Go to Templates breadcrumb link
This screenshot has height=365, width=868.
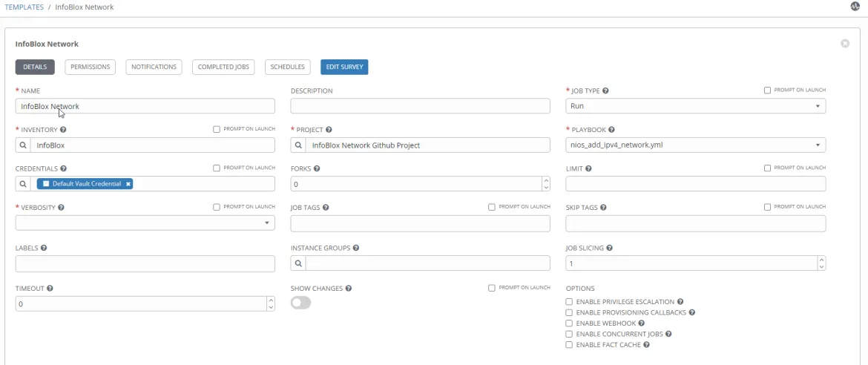(x=24, y=7)
